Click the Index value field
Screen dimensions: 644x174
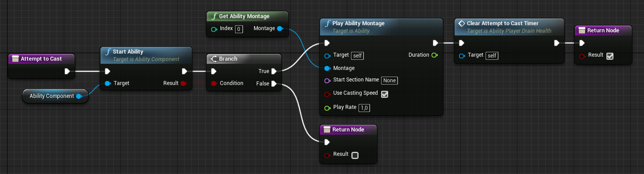click(239, 29)
